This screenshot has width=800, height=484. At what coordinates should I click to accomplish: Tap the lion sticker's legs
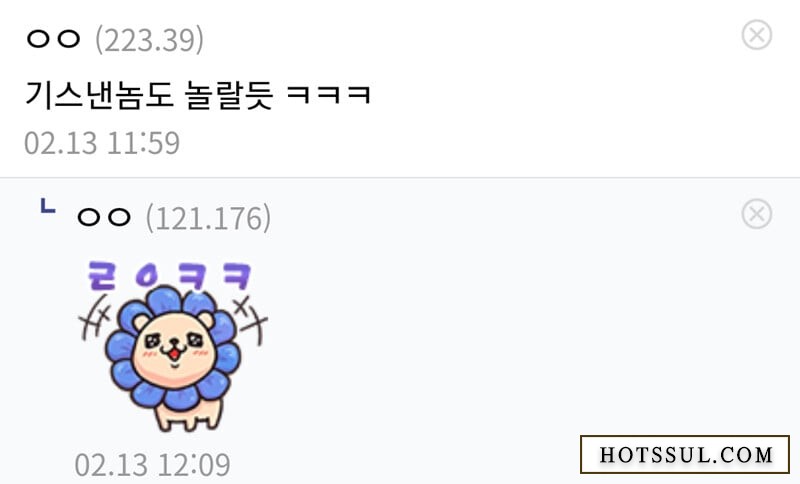[189, 416]
